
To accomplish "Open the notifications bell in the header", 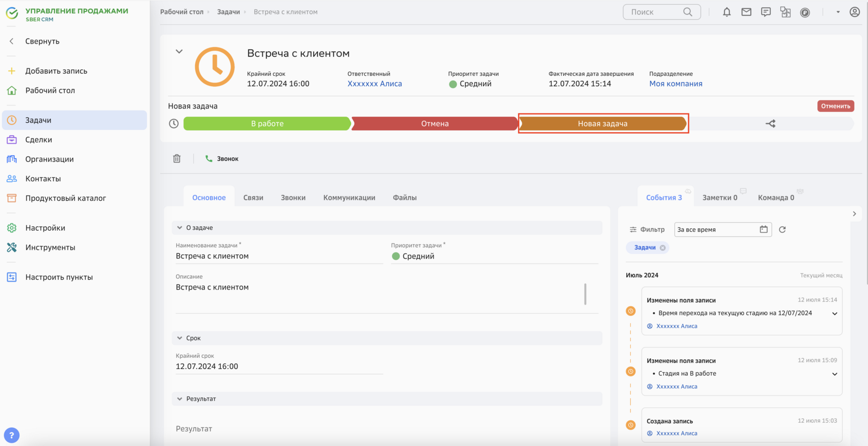I will [726, 12].
